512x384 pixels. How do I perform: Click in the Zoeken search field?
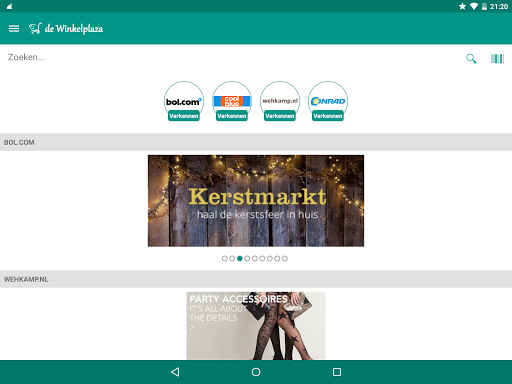point(230,58)
